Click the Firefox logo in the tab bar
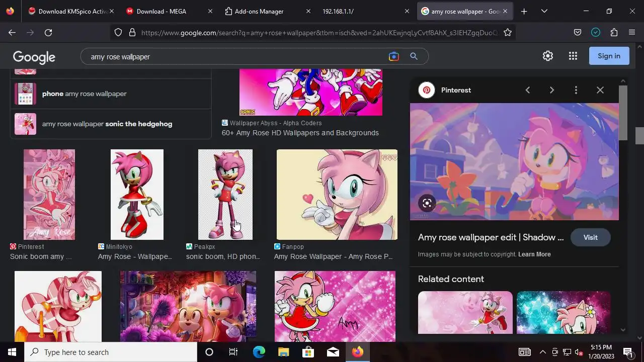Image resolution: width=644 pixels, height=362 pixels. (x=11, y=11)
